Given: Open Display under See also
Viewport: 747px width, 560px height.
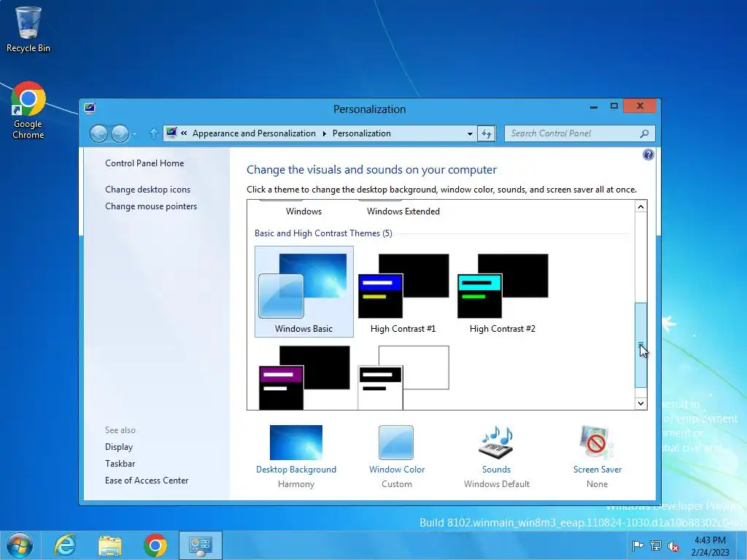Looking at the screenshot, I should click(119, 447).
